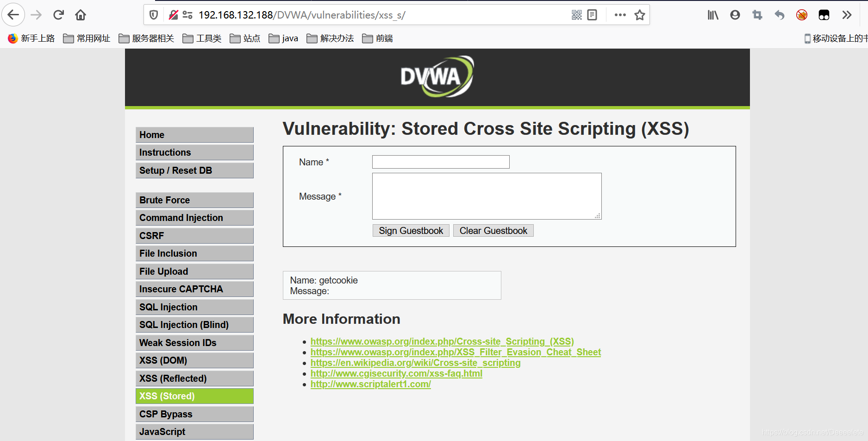Open site permissions icon in address bar
Viewport: 868px width, 441px height.
(x=187, y=15)
